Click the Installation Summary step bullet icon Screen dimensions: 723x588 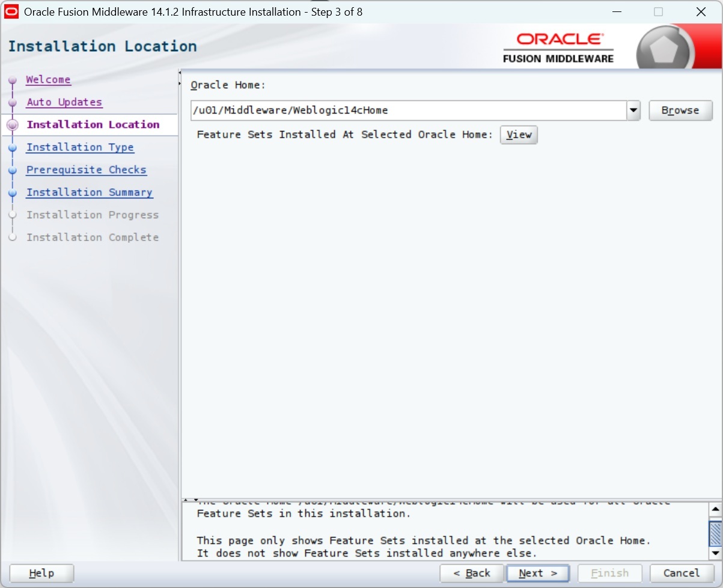(13, 193)
